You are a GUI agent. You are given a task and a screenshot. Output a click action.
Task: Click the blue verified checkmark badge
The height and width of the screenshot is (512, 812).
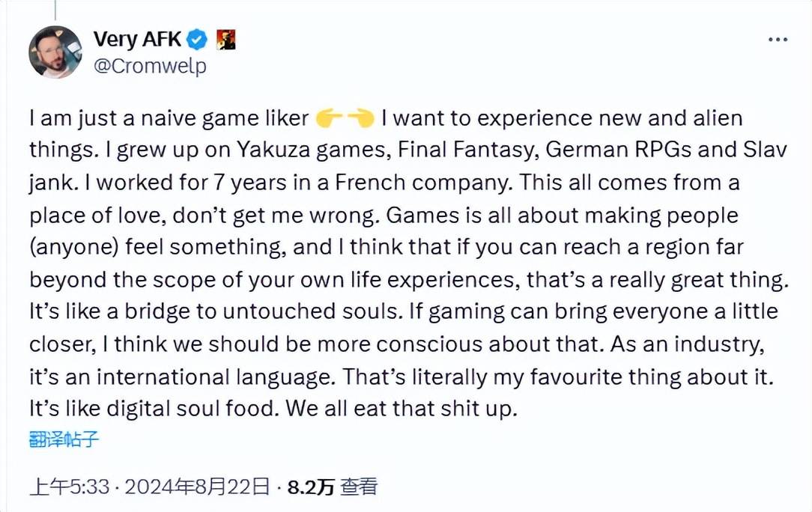[197, 40]
